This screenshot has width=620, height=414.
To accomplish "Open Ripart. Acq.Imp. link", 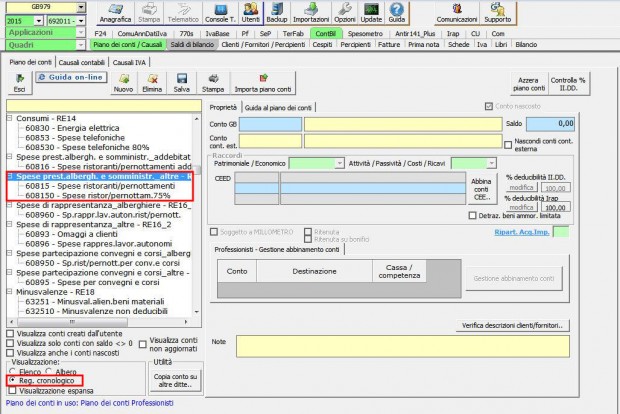I will (522, 232).
